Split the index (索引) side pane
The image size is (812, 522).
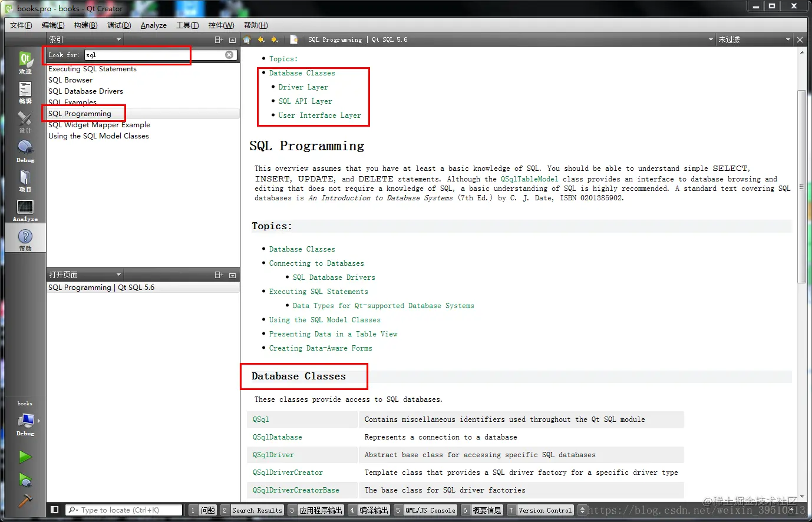219,39
